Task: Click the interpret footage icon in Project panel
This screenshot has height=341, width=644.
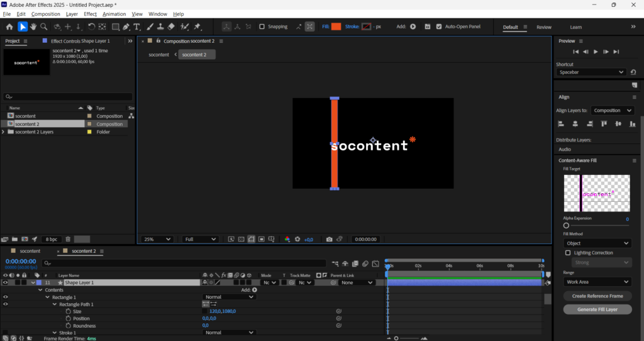Action: tap(5, 239)
